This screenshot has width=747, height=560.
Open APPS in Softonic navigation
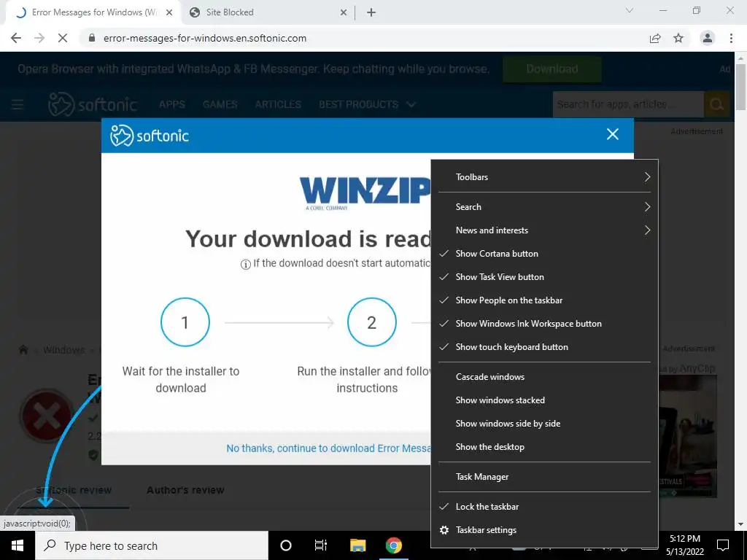coord(172,104)
